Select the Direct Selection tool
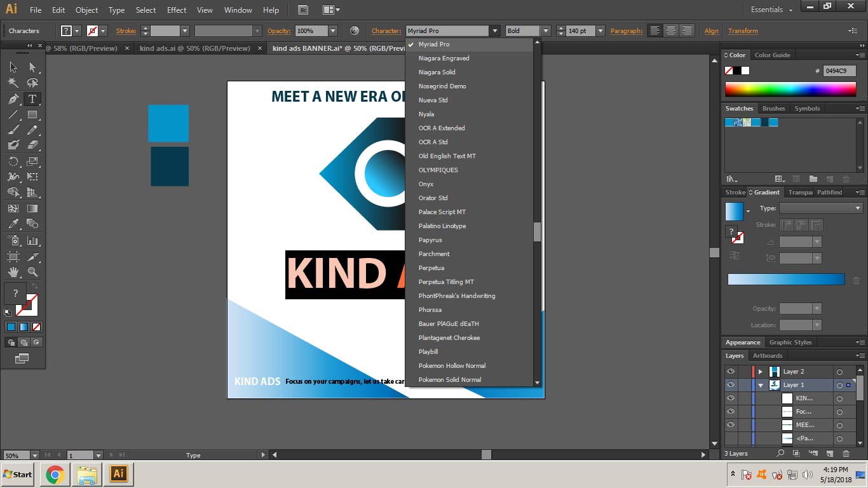Screen dimensions: 868x488 click(32, 67)
